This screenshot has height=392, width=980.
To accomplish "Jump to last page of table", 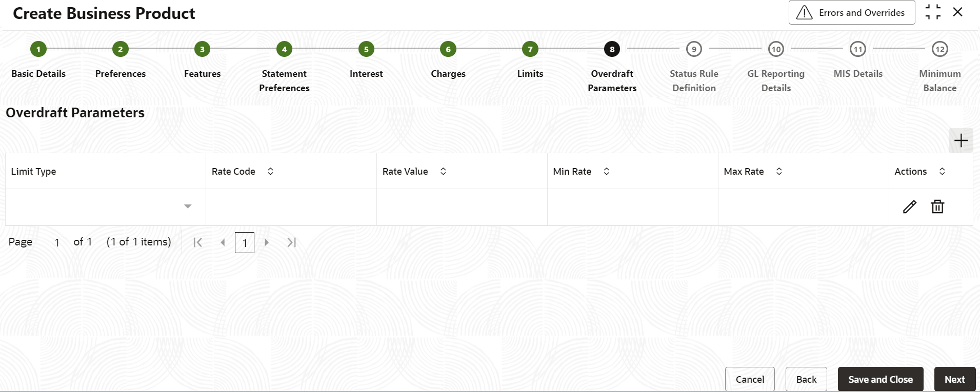I will pyautogui.click(x=292, y=242).
